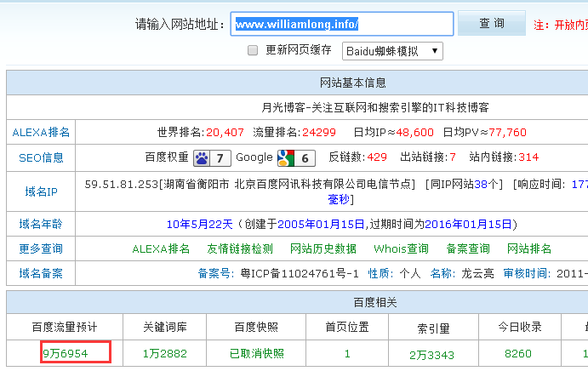
Task: Focus the website address input field
Action: click(x=341, y=24)
